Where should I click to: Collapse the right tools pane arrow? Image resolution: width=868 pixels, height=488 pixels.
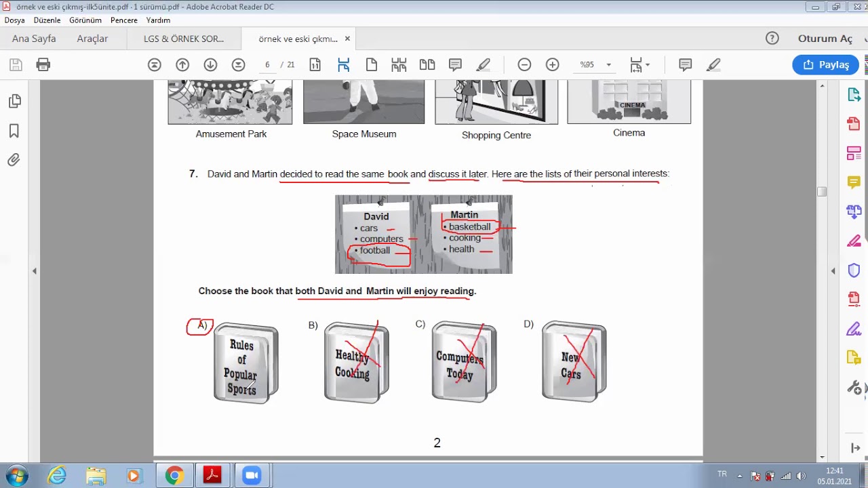(x=833, y=270)
